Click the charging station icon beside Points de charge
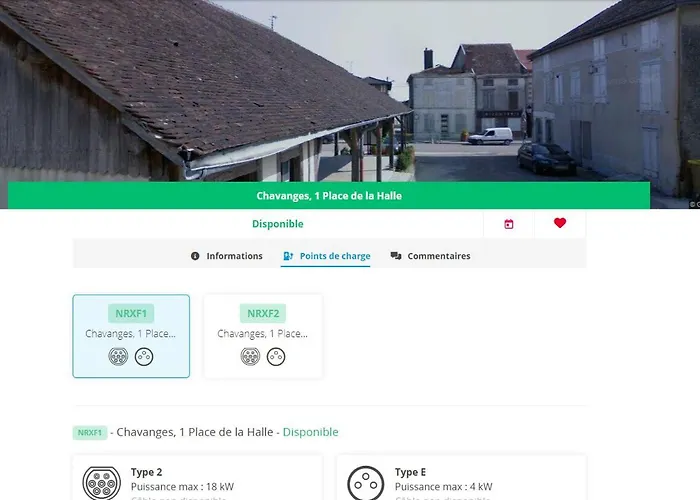This screenshot has width=700, height=500. click(288, 256)
